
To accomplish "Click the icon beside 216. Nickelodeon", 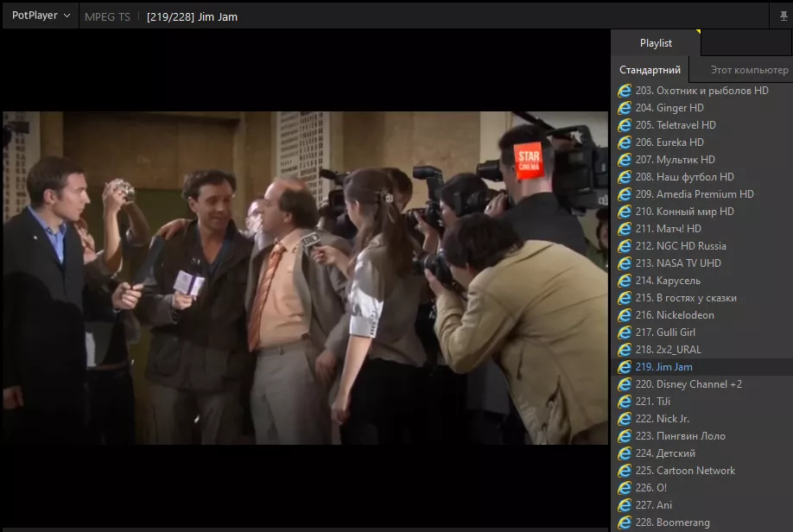I will [x=625, y=315].
